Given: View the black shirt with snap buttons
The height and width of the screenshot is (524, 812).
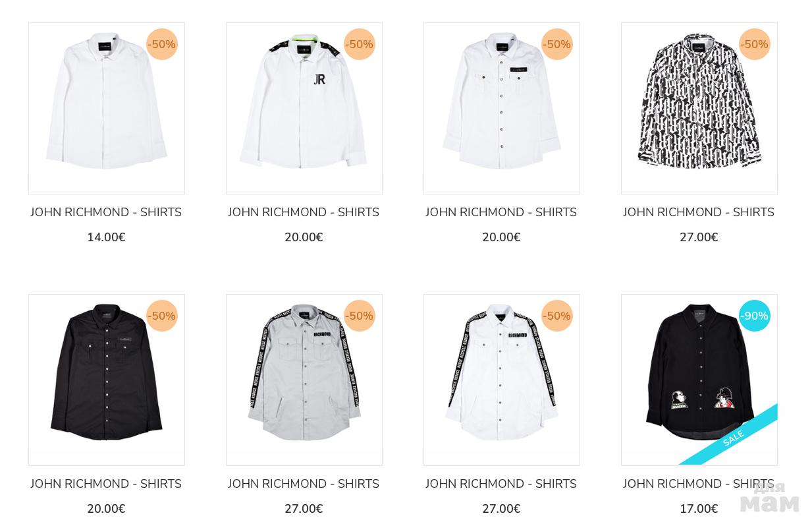Looking at the screenshot, I should click(x=107, y=380).
